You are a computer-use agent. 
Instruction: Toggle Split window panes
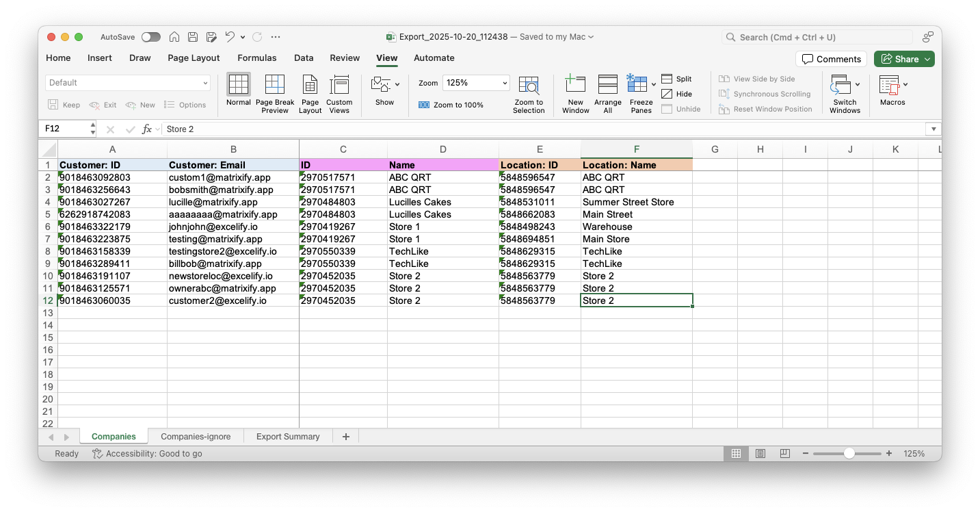(676, 79)
